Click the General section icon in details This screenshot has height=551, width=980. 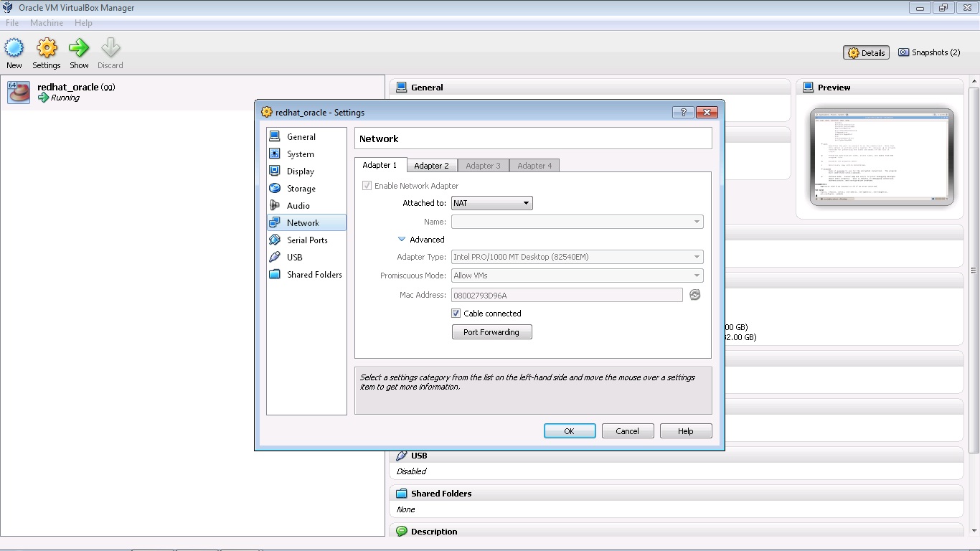click(x=402, y=88)
